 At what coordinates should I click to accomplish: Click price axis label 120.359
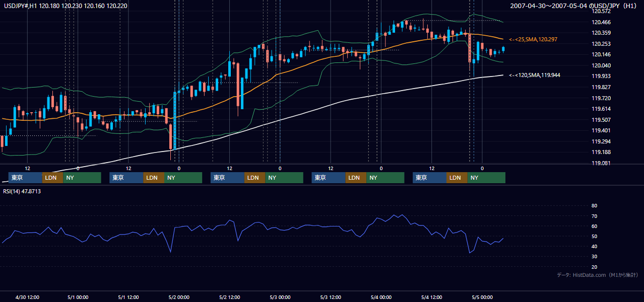pyautogui.click(x=602, y=33)
